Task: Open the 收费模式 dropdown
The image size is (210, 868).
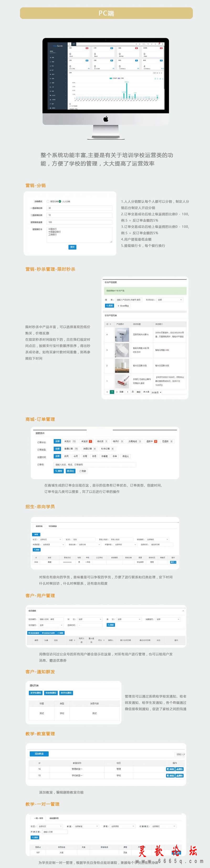Action: [164, 826]
